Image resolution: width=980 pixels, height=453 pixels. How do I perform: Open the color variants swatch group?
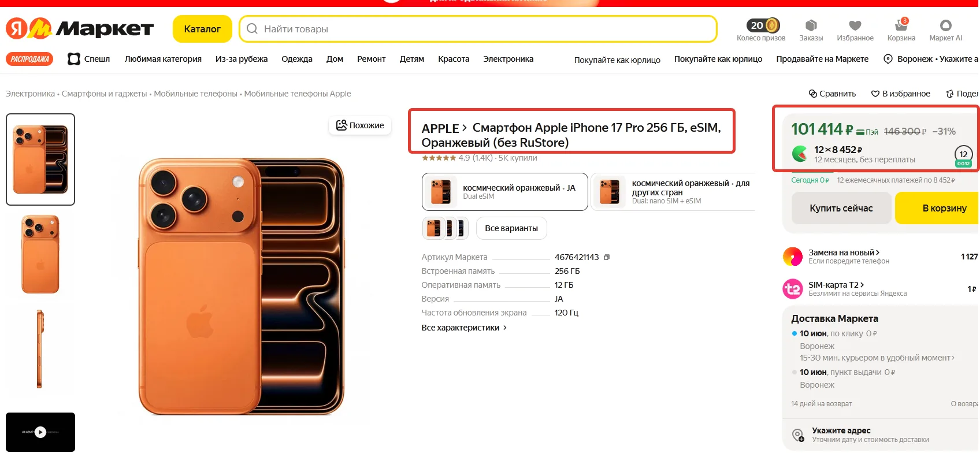coord(446,228)
